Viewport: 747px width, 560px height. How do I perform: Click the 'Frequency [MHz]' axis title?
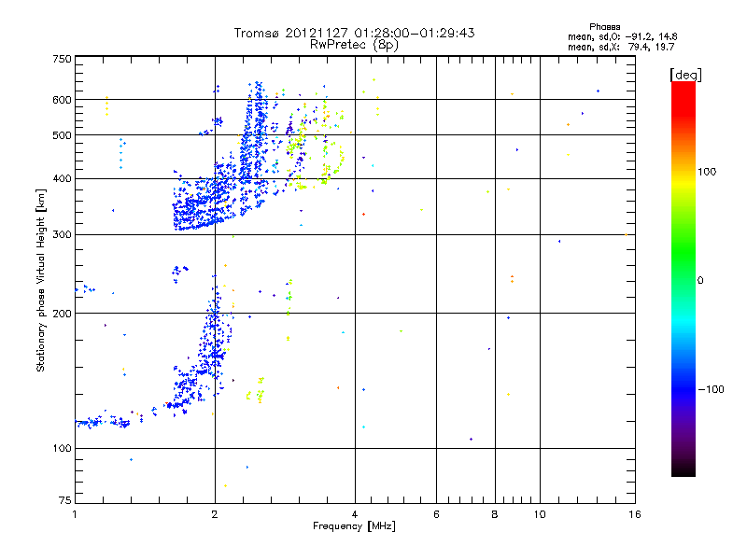[354, 526]
